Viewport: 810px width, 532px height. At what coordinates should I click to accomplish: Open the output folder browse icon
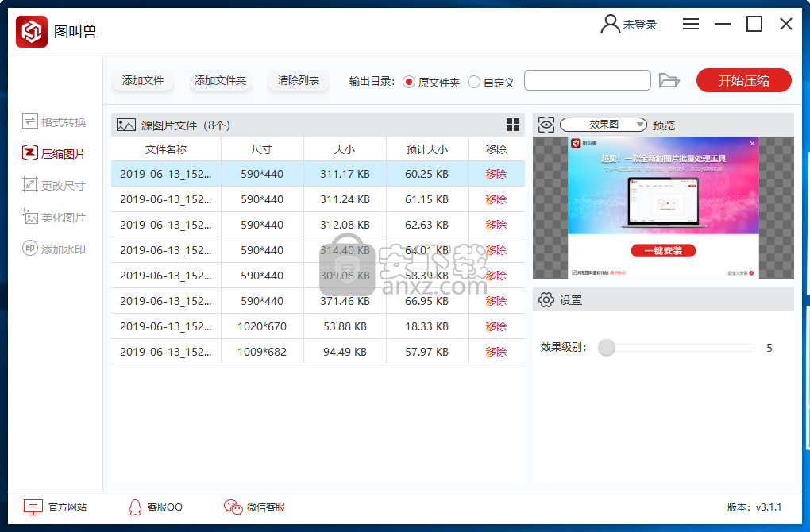(x=669, y=80)
